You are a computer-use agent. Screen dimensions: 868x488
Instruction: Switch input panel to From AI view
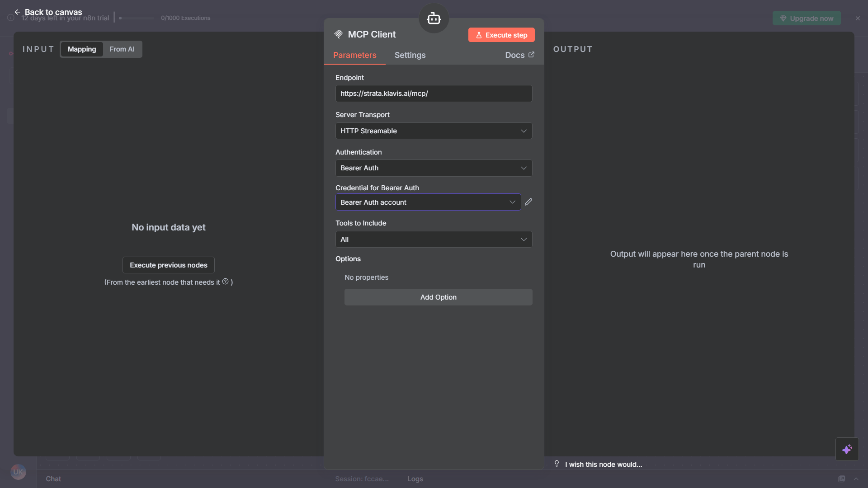pos(122,49)
